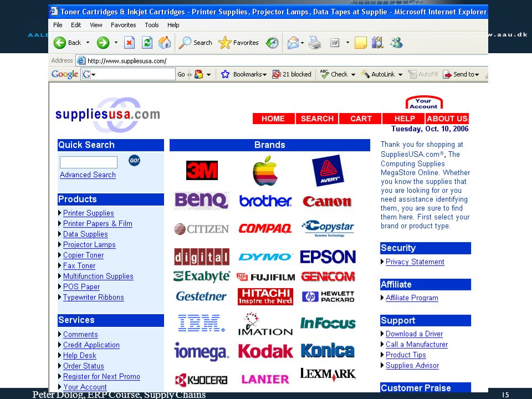Open the File menu
Image resolution: width=532 pixels, height=399 pixels.
[x=58, y=25]
